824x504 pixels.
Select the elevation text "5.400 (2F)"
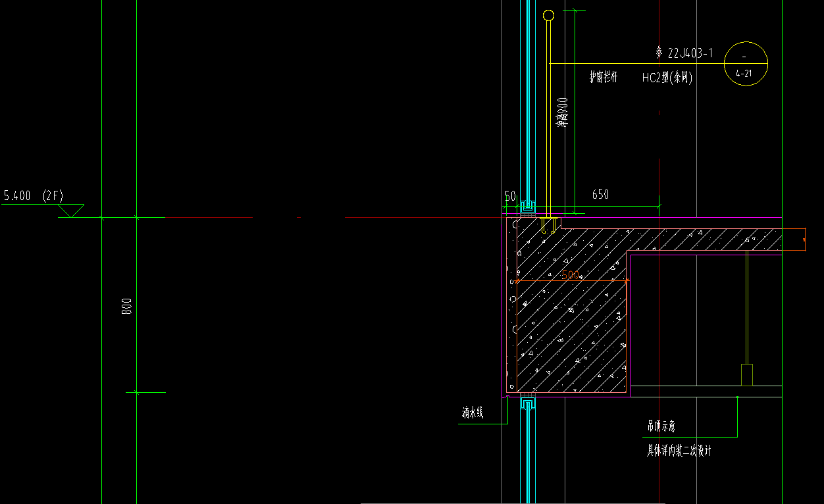click(33, 195)
